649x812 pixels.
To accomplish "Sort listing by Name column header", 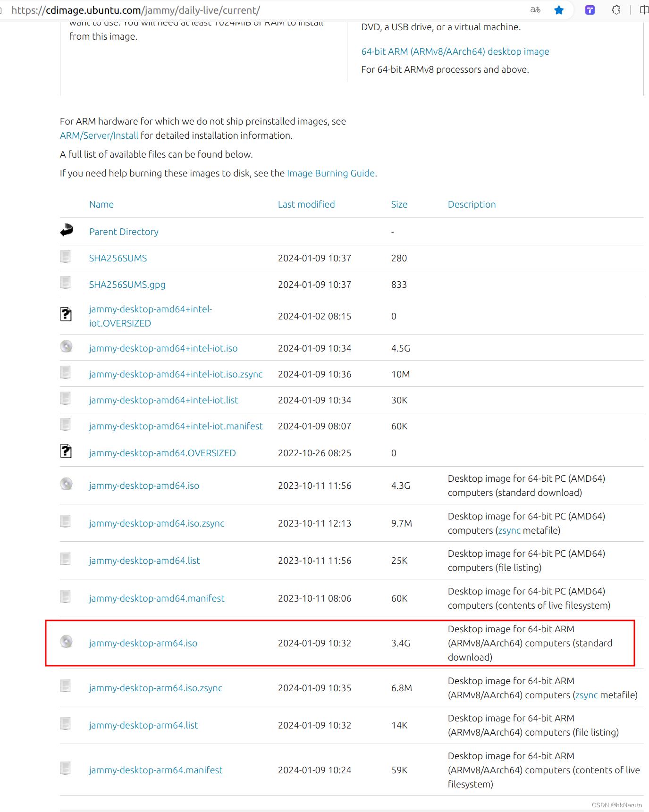I will [x=101, y=204].
